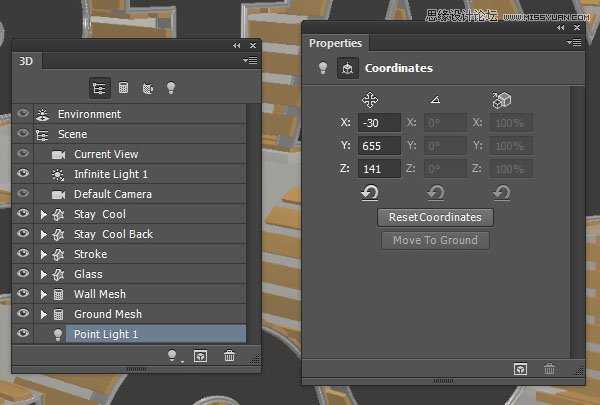600x405 pixels.
Task: Toggle visibility of Current View
Action: (x=23, y=153)
